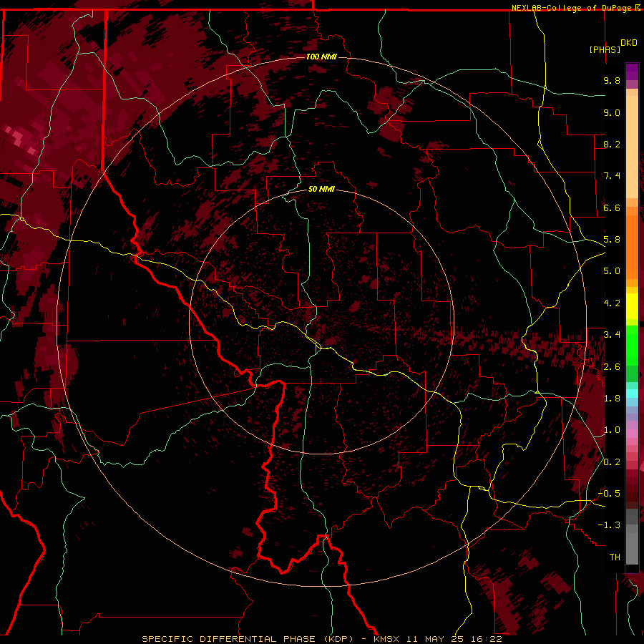644x644 pixels.
Task: Click the 50 NMI range ring label
Action: [321, 189]
